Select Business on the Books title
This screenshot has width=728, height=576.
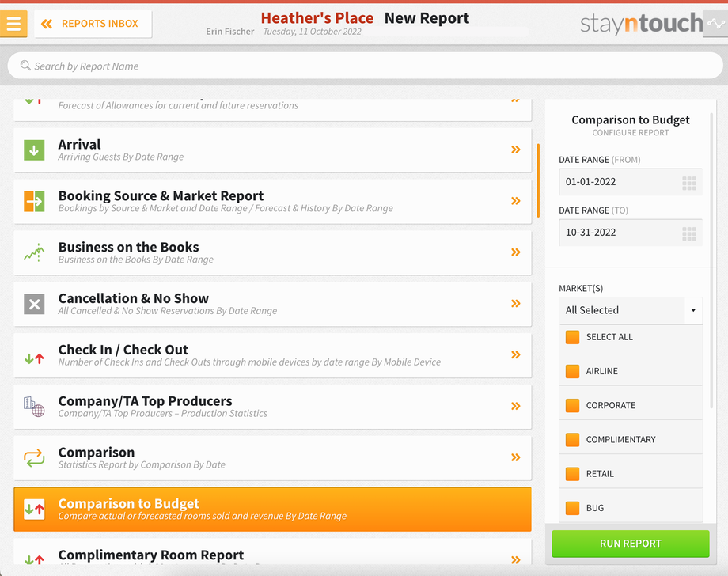[129, 247]
